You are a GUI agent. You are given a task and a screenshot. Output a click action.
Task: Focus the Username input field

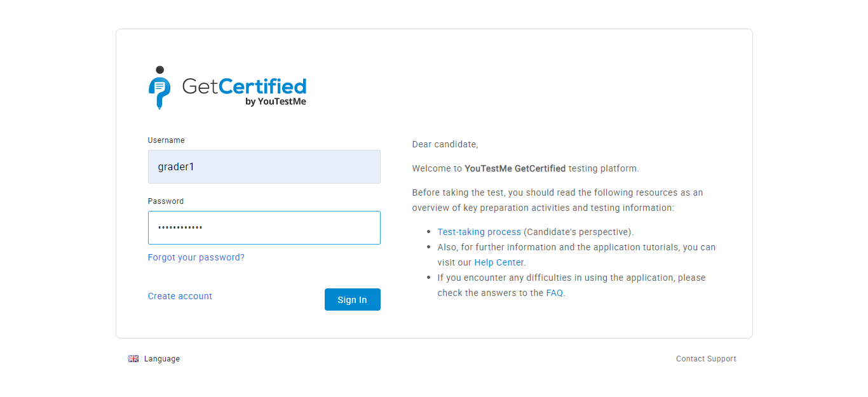click(264, 167)
